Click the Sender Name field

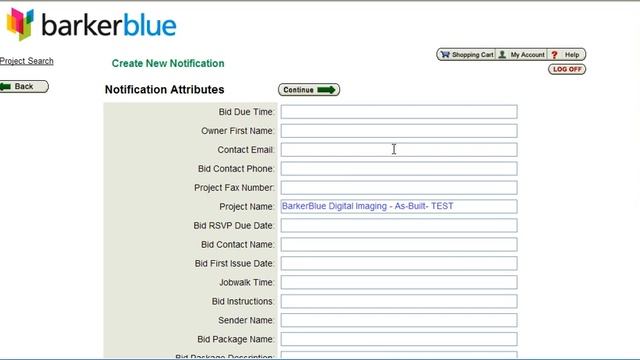[399, 320]
